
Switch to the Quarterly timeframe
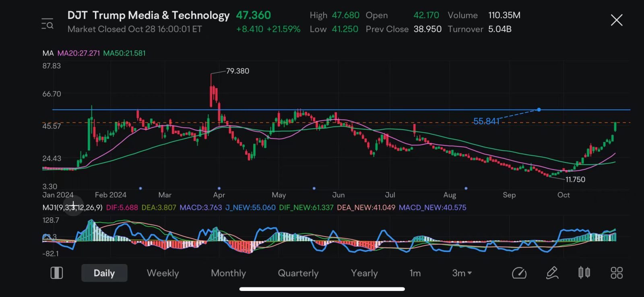[298, 273]
